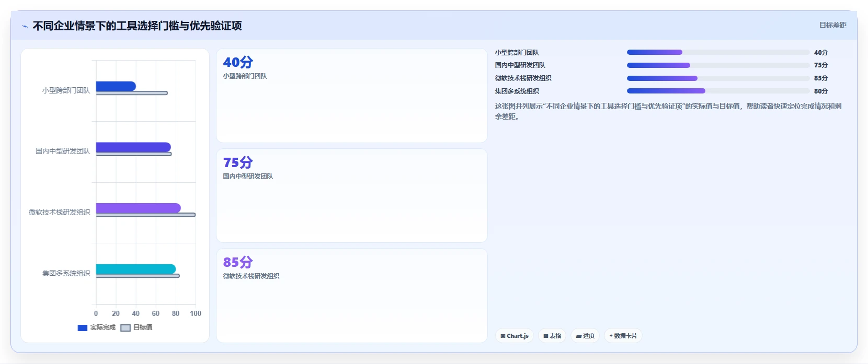
Task: Click the 微软技术栈研发组织 chart axis label
Action: 59,212
